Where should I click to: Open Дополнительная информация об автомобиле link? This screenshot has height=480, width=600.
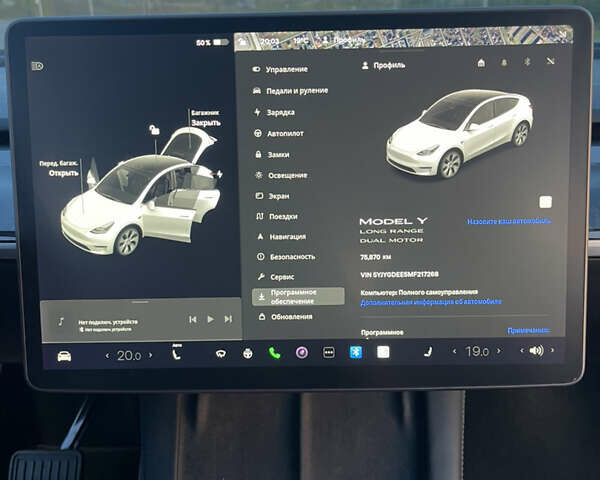coord(431,302)
